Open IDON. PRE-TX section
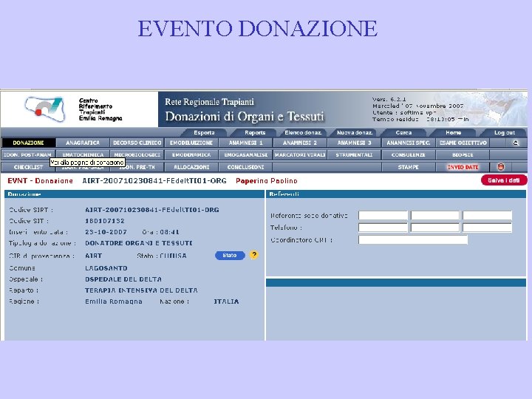Image resolution: width=532 pixels, height=399 pixels. (x=137, y=167)
